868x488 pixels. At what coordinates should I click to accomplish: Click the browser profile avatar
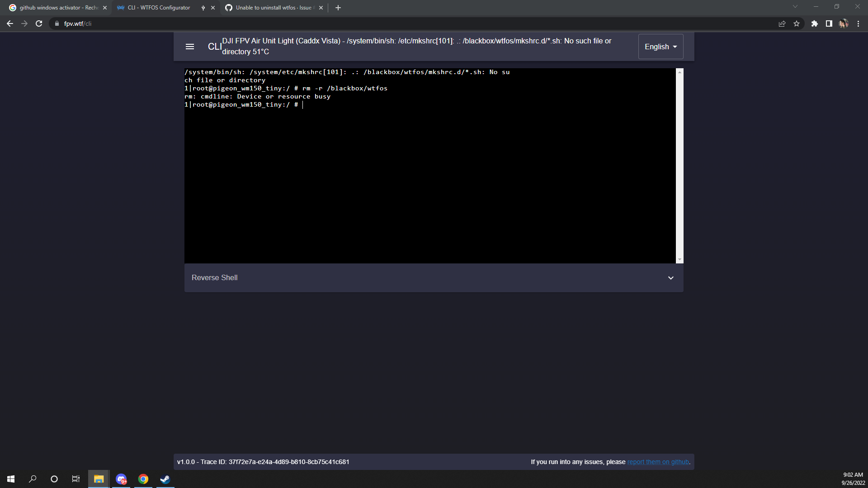coord(844,23)
